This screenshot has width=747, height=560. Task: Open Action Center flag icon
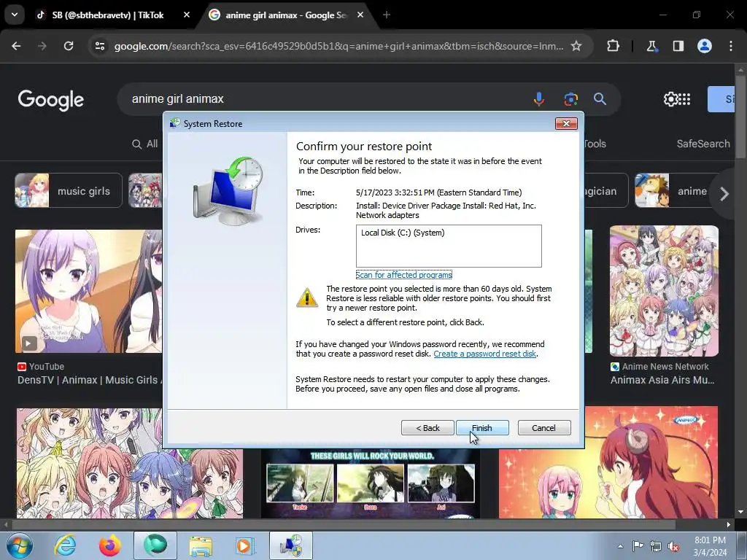pyautogui.click(x=638, y=546)
